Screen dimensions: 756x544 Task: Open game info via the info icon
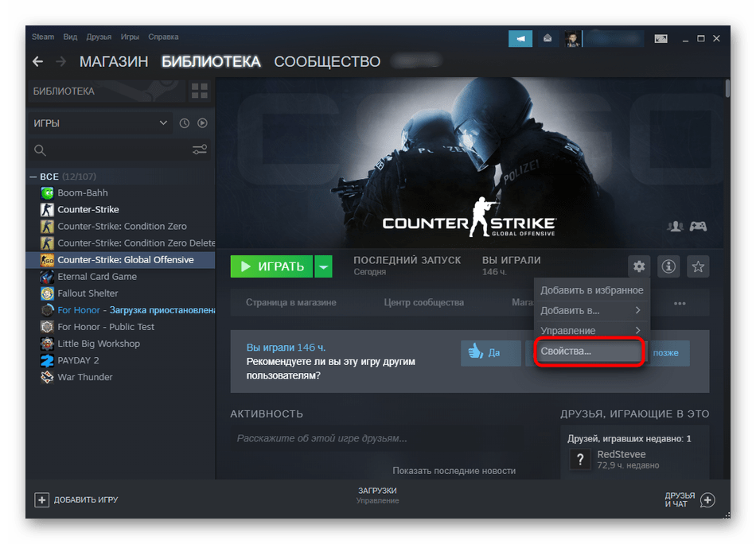tap(668, 266)
